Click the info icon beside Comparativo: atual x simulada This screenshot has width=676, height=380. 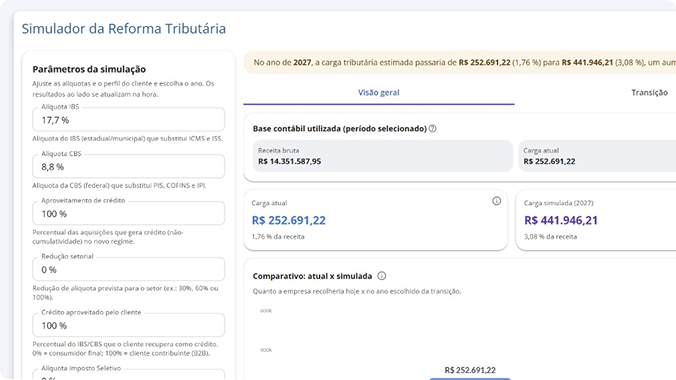click(x=382, y=276)
